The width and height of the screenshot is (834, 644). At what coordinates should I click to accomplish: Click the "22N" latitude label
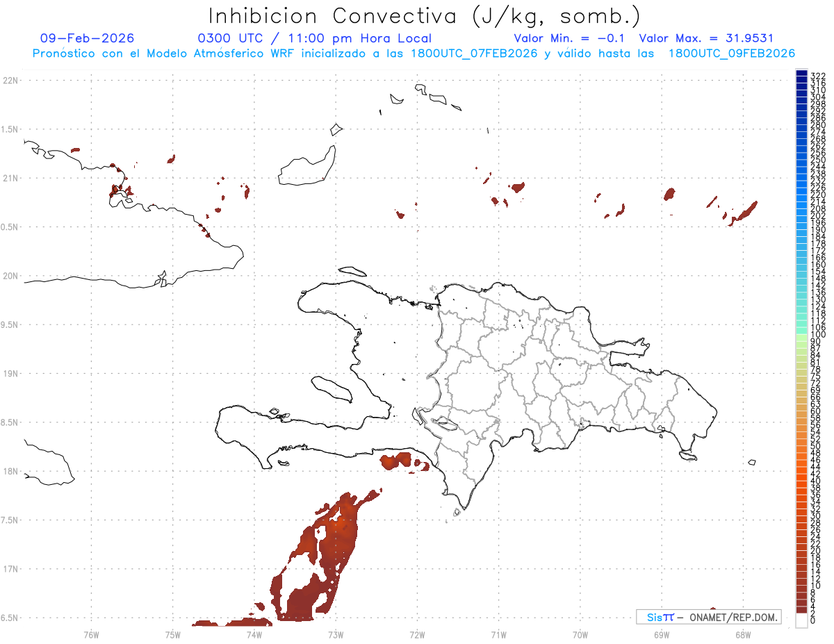click(10, 81)
